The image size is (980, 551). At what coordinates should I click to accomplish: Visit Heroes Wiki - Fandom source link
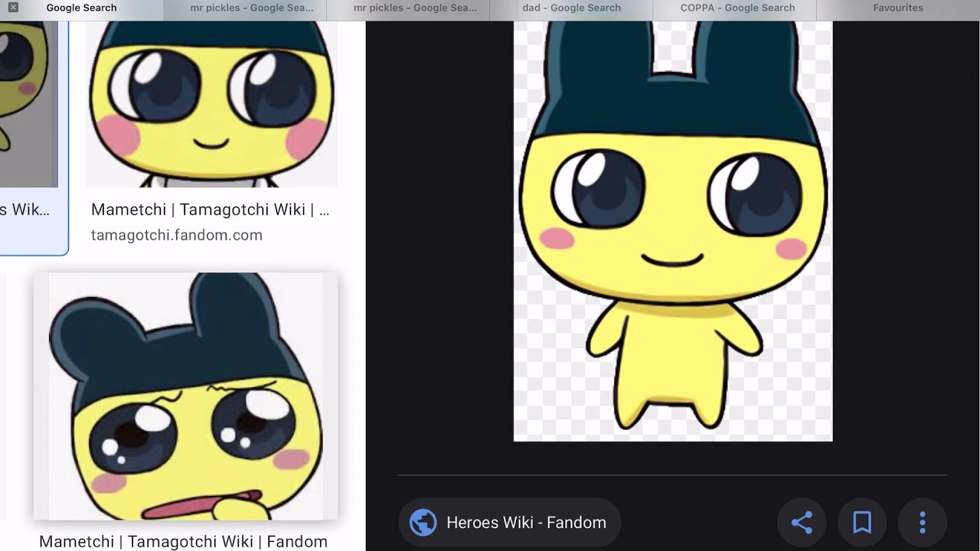[510, 523]
